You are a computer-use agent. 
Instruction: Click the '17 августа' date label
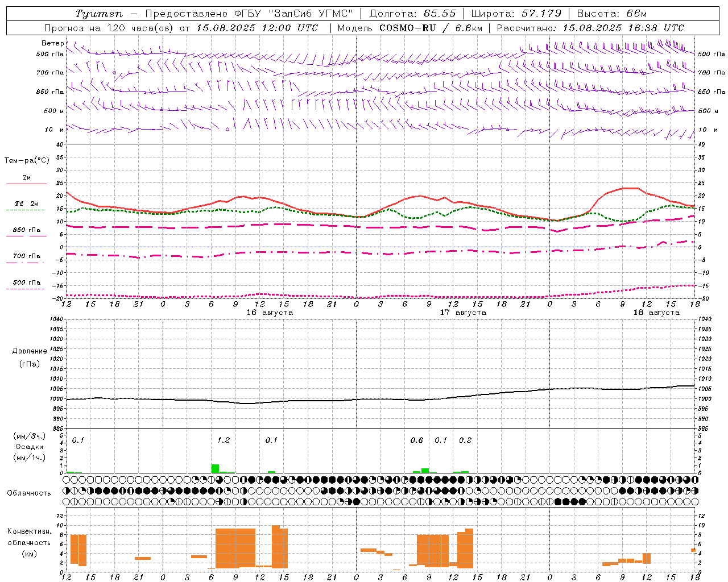click(463, 313)
